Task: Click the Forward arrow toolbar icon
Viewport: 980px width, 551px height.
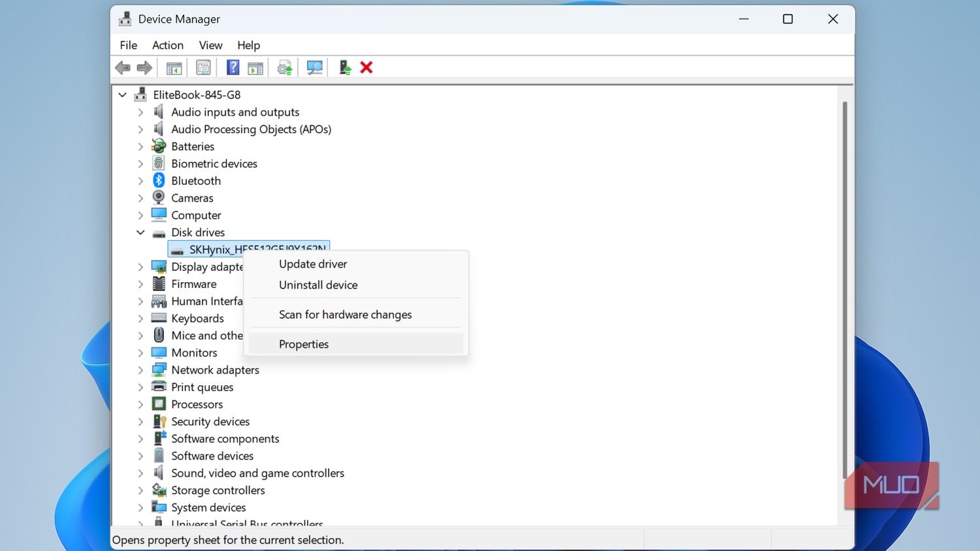Action: [144, 67]
